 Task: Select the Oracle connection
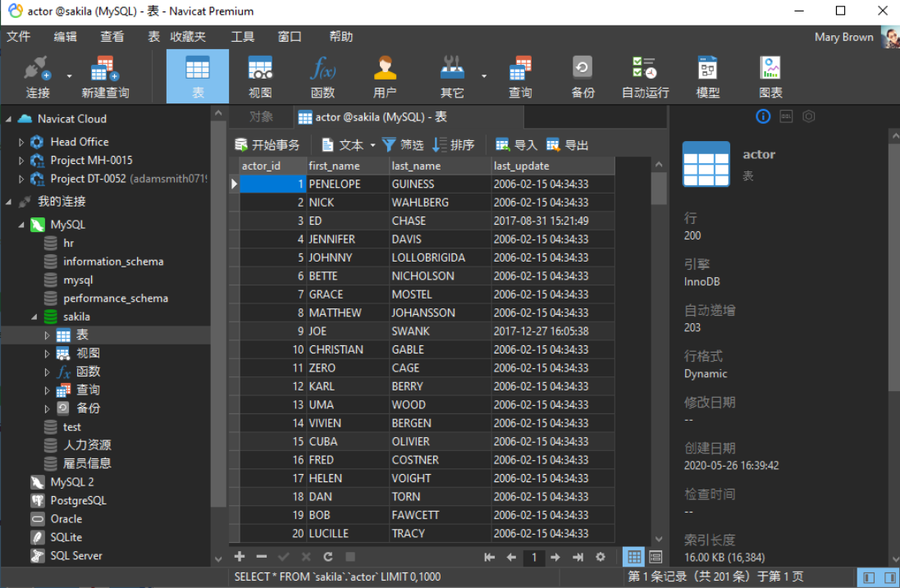(66, 519)
